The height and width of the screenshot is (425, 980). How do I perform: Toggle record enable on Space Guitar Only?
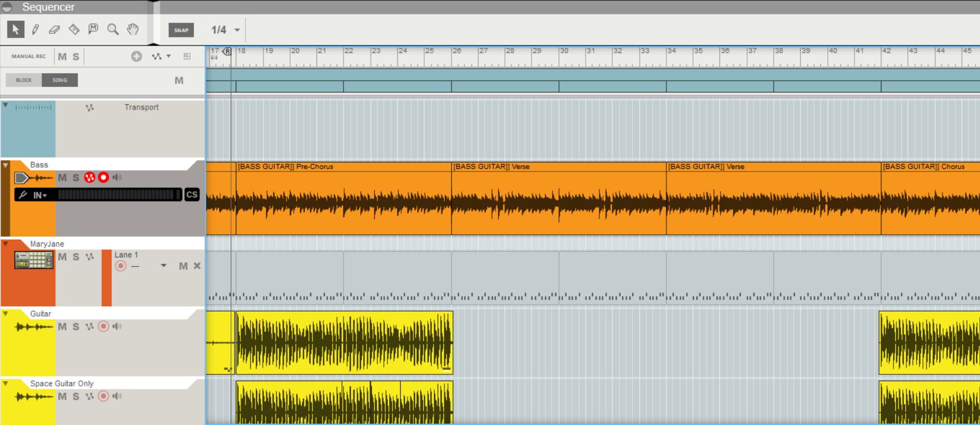pos(103,396)
